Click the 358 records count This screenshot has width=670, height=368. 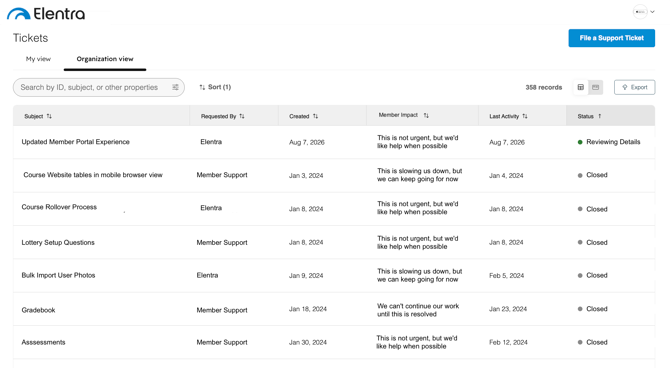click(x=544, y=87)
